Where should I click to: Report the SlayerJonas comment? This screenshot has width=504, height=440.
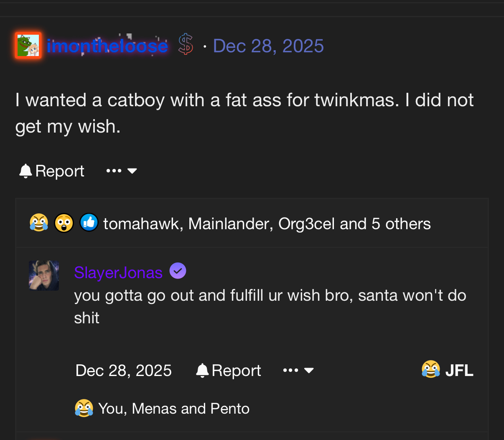(228, 371)
